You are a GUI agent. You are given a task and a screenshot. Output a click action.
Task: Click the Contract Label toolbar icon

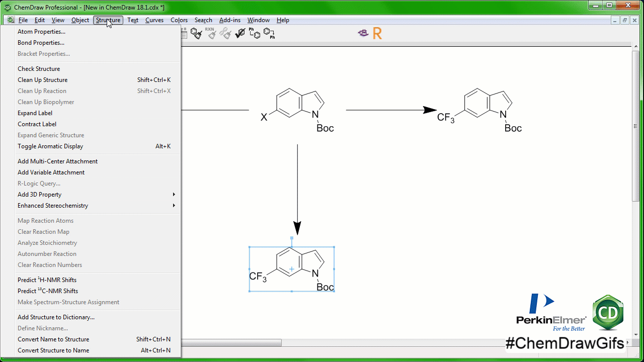(269, 34)
